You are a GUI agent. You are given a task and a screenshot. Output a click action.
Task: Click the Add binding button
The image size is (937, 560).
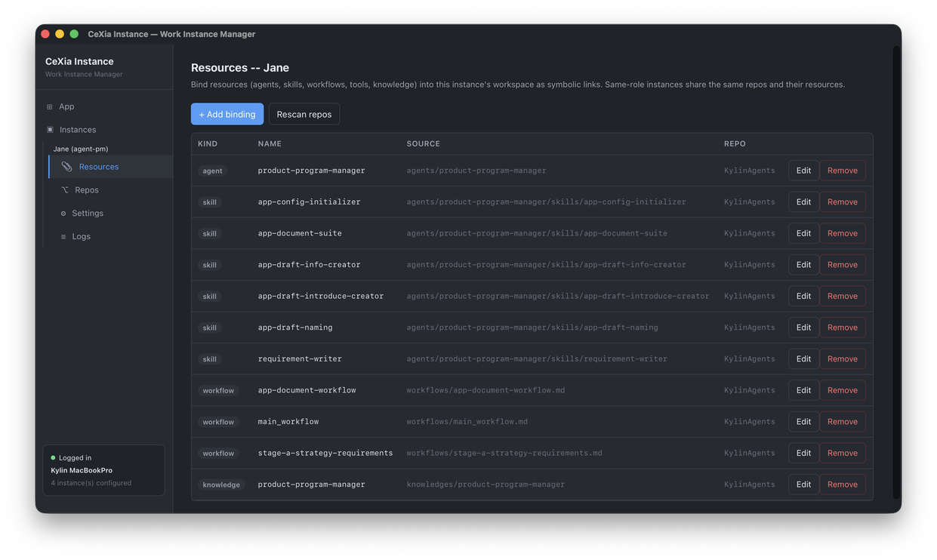[227, 114]
